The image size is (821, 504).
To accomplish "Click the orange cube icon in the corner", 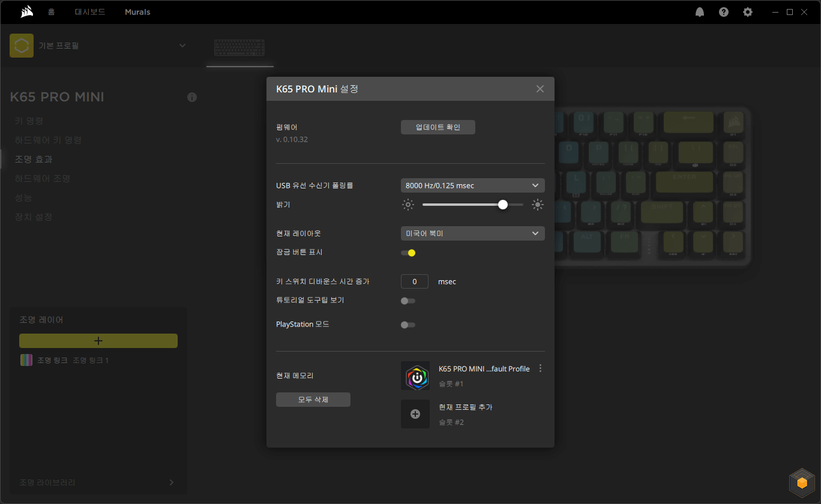I will pos(802,482).
